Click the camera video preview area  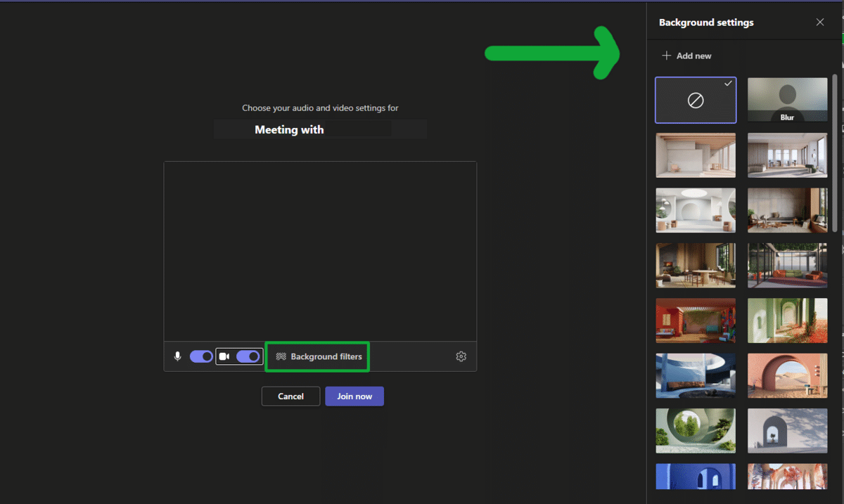pos(320,252)
